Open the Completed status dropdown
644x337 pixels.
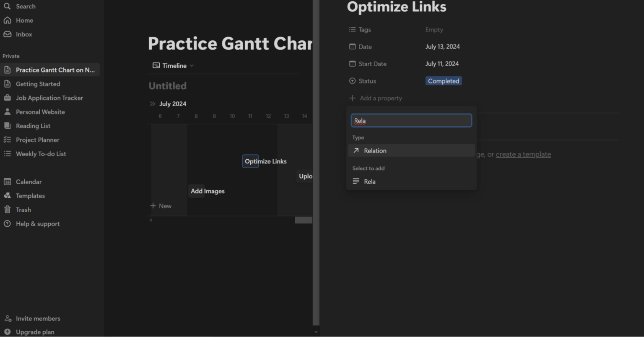(443, 80)
